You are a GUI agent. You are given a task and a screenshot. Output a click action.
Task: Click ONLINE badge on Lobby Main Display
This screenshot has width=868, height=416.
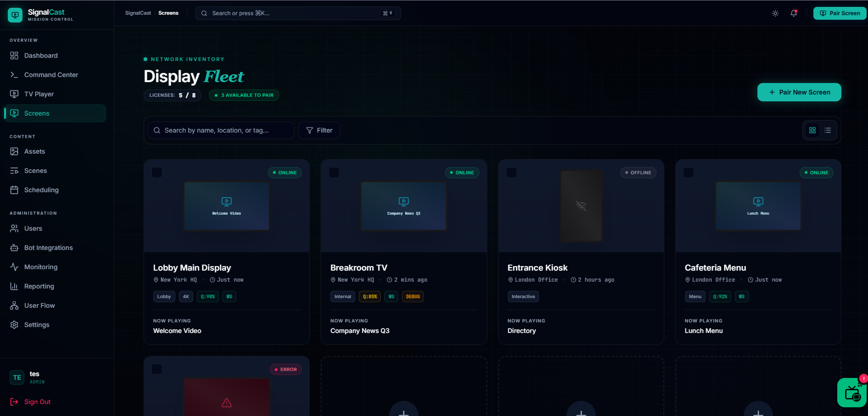point(285,172)
